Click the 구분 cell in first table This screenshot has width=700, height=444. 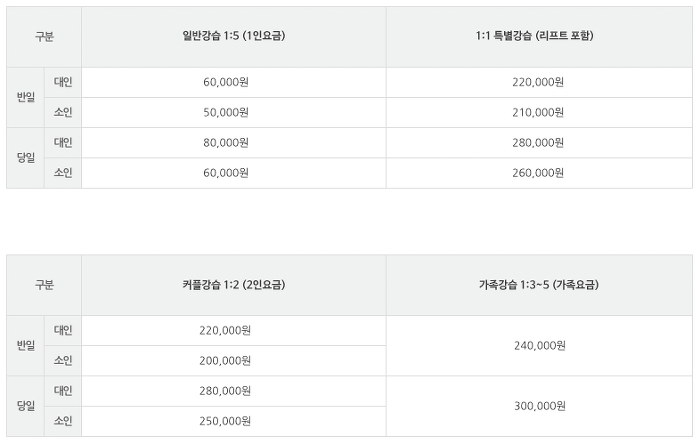[44, 37]
